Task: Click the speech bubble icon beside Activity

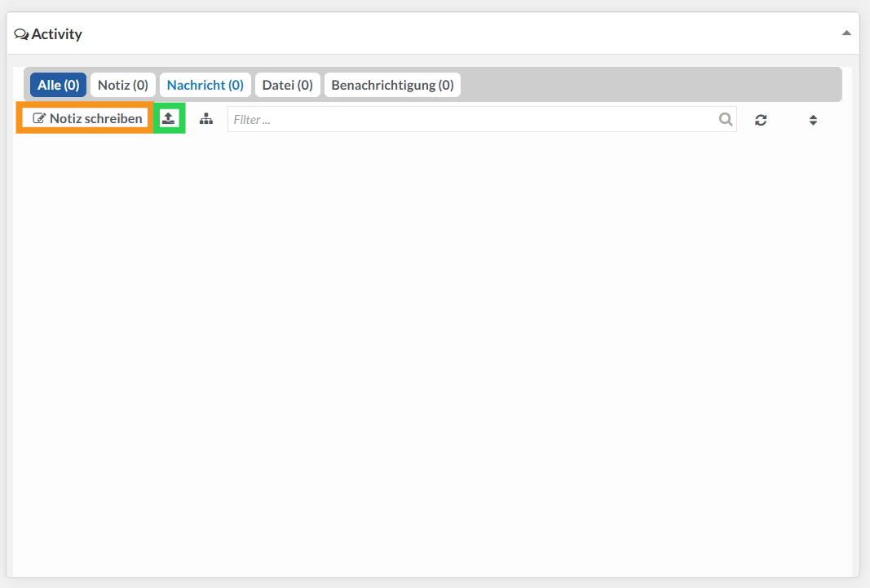Action: pos(21,34)
